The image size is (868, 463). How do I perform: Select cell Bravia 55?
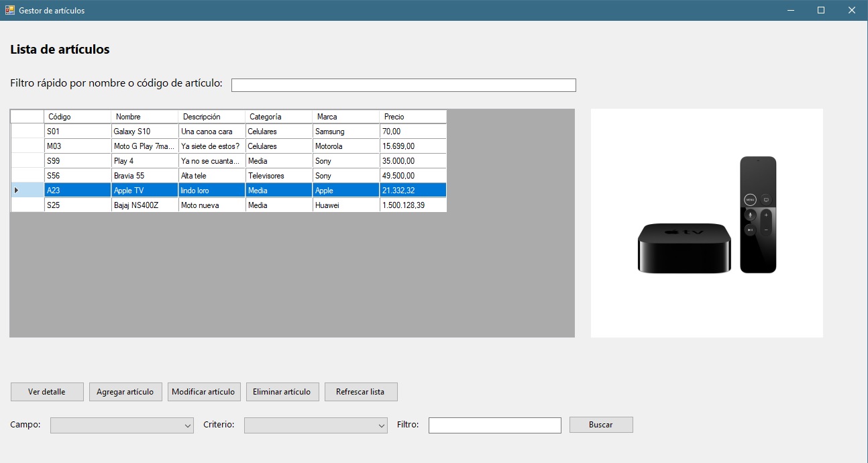pyautogui.click(x=145, y=176)
